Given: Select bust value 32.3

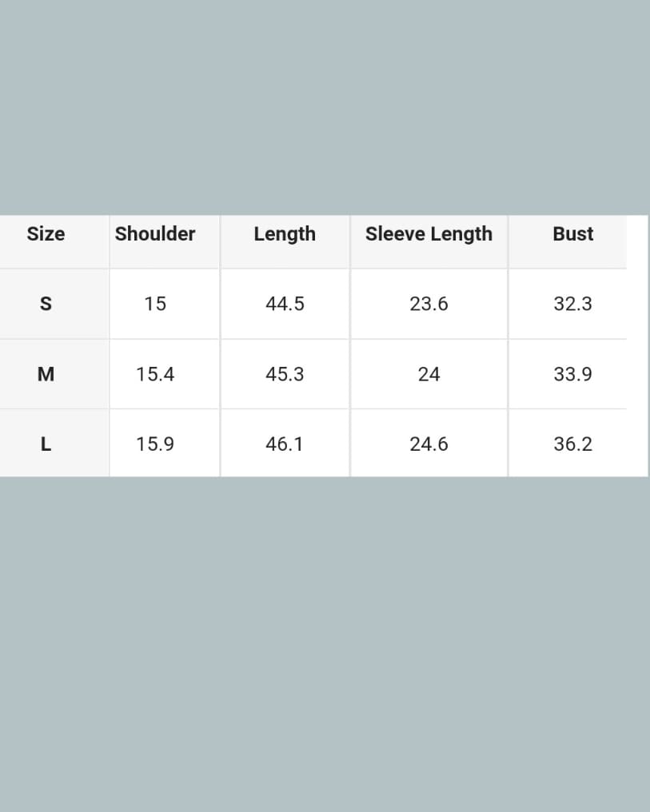Looking at the screenshot, I should [572, 304].
